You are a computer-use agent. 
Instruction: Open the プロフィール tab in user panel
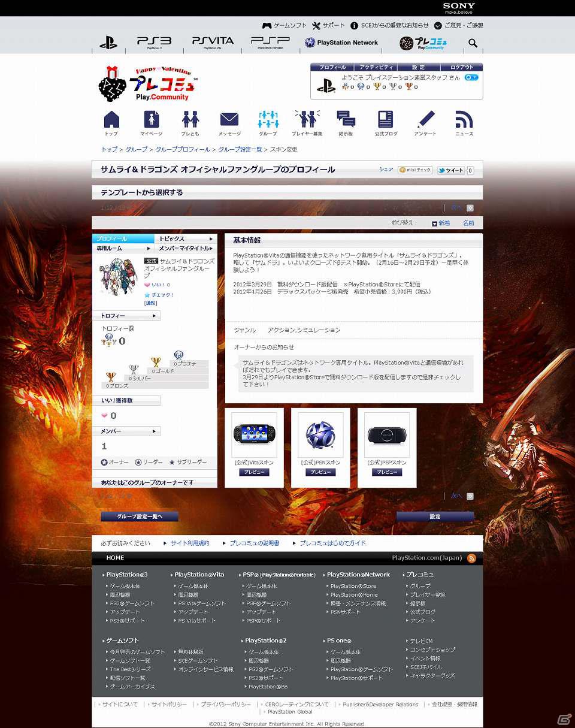[332, 68]
